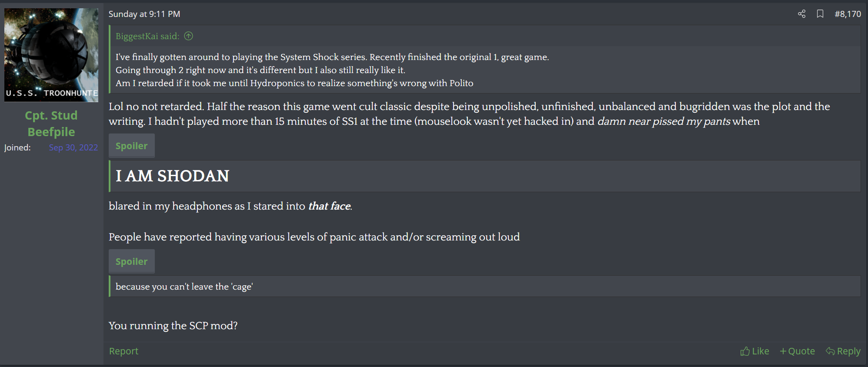Report this post
Viewport: 868px width, 367px height.
124,351
